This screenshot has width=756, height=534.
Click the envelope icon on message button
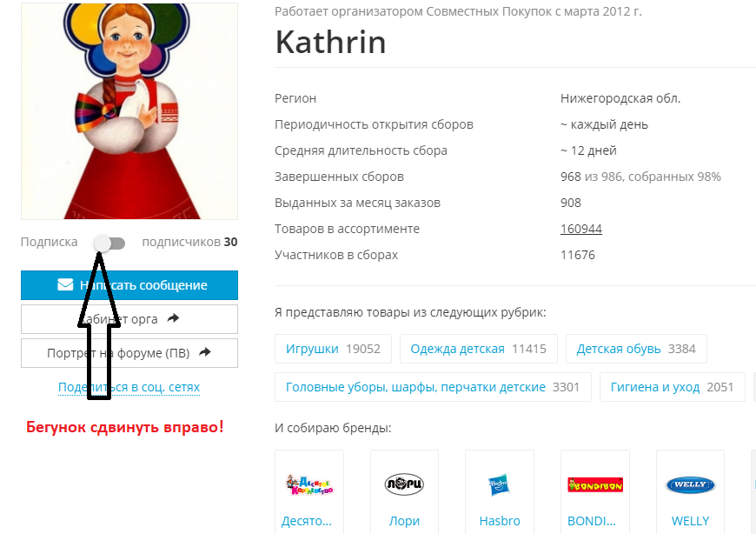(x=65, y=284)
